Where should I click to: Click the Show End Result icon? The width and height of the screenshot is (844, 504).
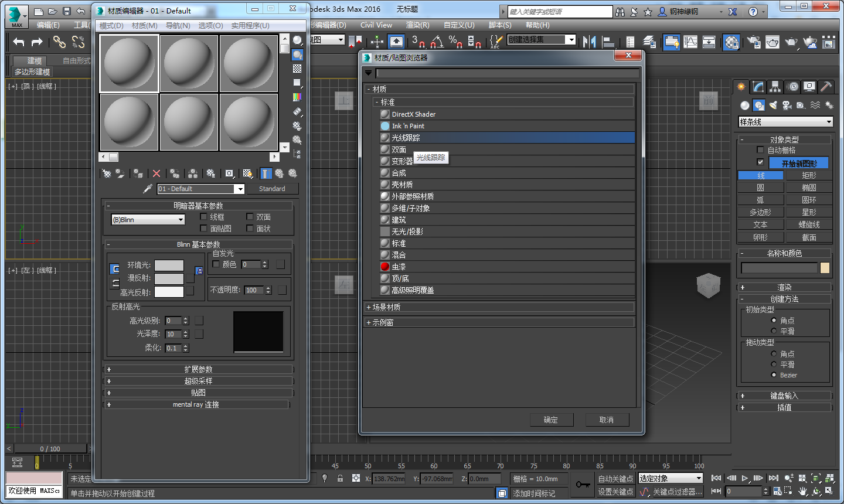pos(266,173)
